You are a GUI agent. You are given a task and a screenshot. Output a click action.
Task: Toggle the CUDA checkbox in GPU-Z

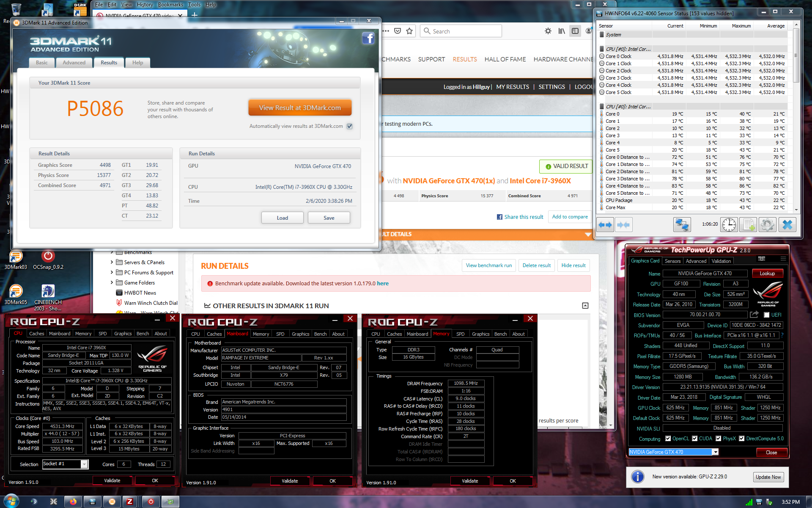[x=695, y=439]
